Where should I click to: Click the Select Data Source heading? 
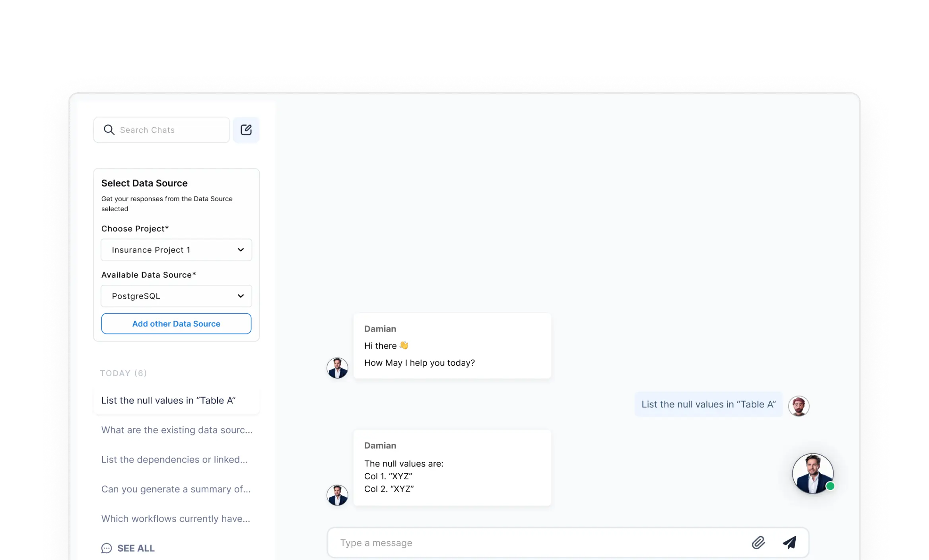(144, 183)
